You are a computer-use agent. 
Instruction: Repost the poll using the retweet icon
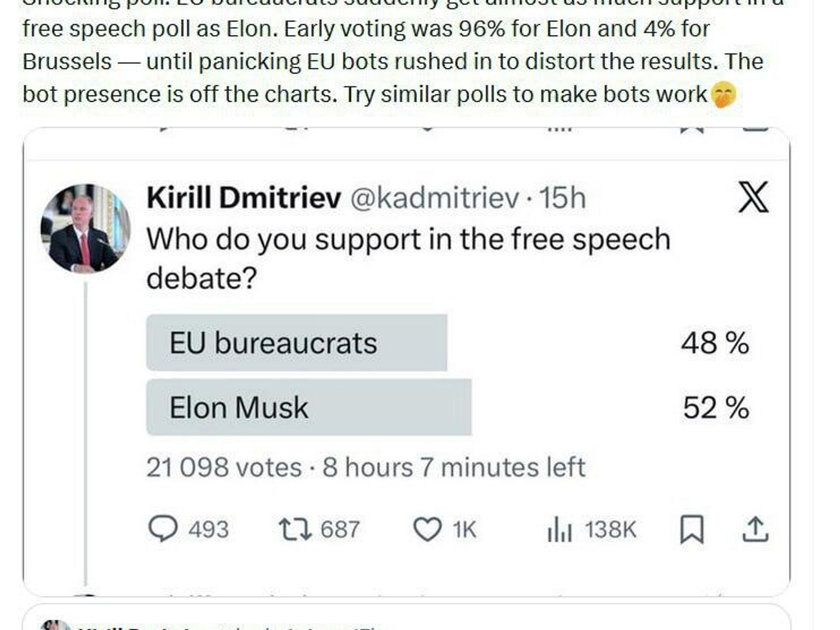point(295,529)
